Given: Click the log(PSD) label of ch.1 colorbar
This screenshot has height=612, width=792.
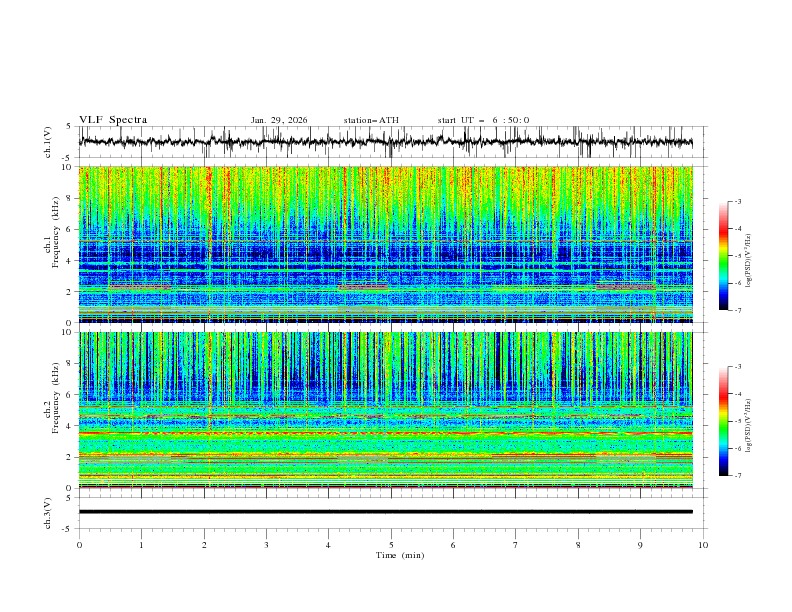Looking at the screenshot, I should (x=749, y=261).
